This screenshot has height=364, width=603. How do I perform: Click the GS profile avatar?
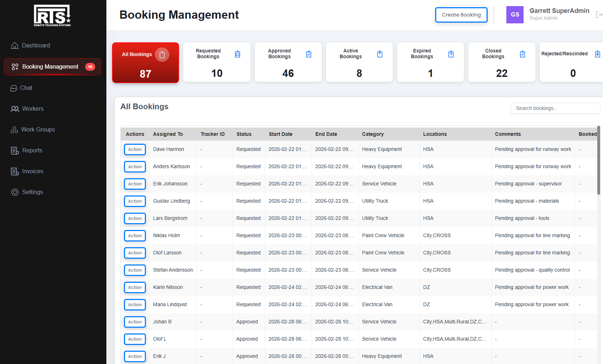click(515, 15)
